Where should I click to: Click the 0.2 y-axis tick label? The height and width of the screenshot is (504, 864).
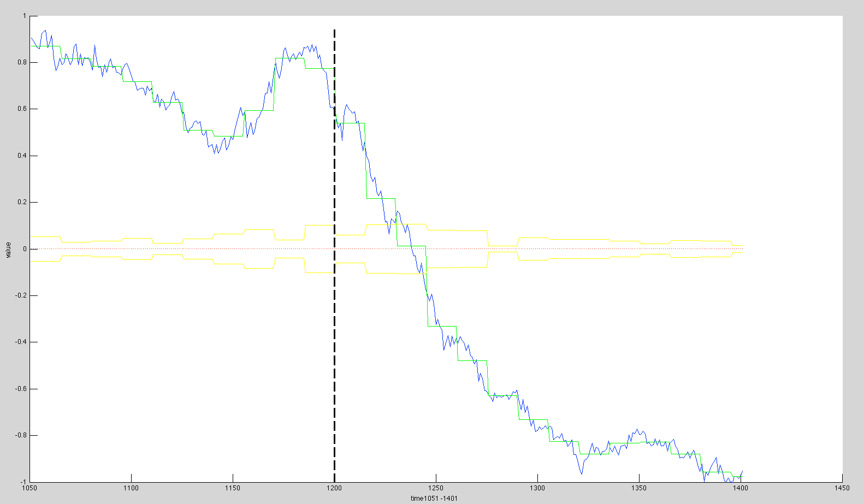[x=21, y=203]
